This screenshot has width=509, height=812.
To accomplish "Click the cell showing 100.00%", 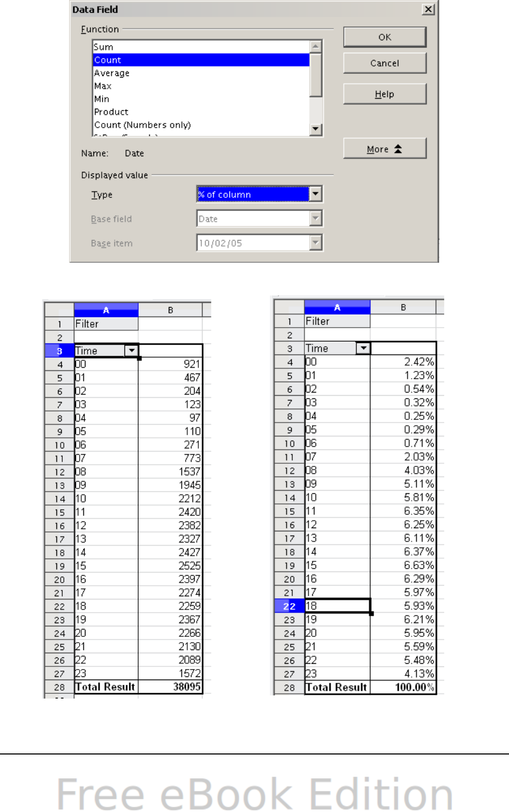I will pyautogui.click(x=403, y=687).
